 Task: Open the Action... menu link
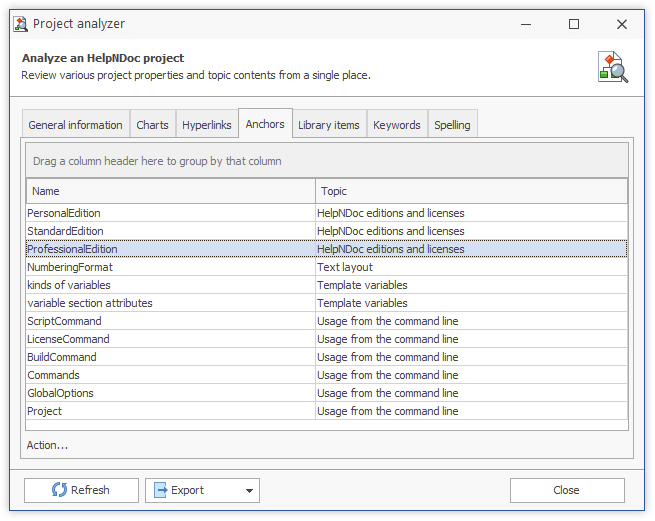point(47,445)
